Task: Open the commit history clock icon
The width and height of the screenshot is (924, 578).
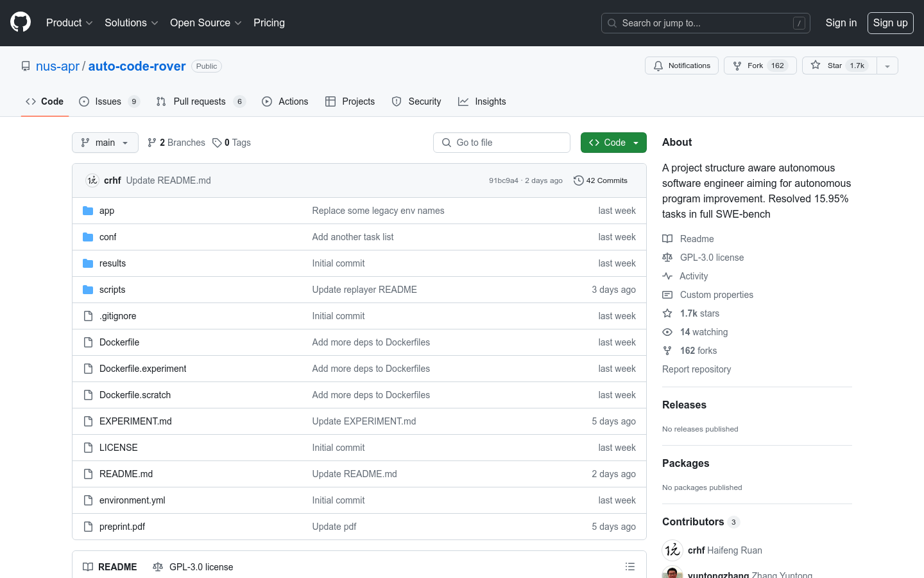Action: point(578,180)
